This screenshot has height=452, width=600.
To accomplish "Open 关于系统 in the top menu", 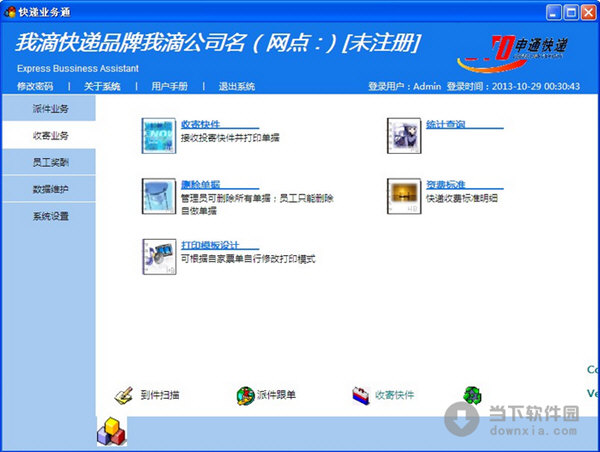I will pos(102,86).
